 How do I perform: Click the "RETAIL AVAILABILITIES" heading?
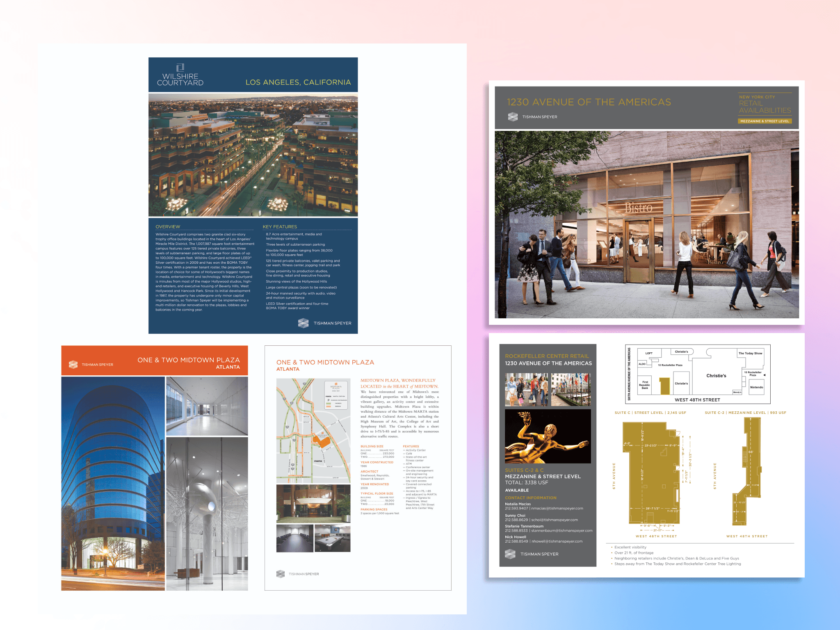tap(765, 107)
